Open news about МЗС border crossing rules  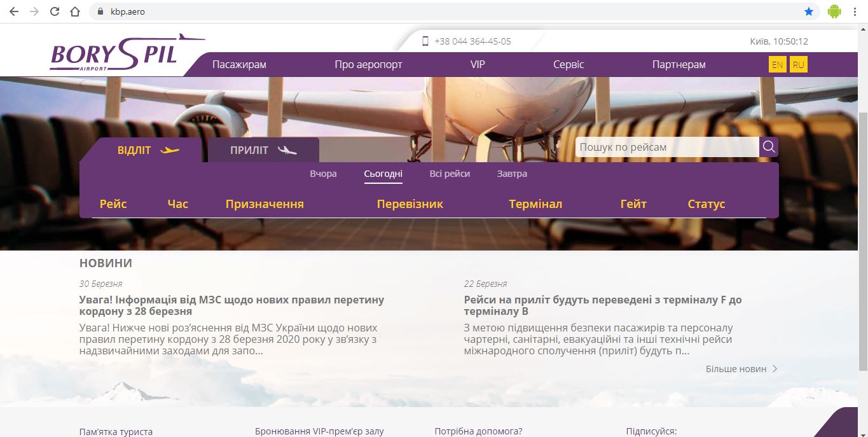(231, 305)
